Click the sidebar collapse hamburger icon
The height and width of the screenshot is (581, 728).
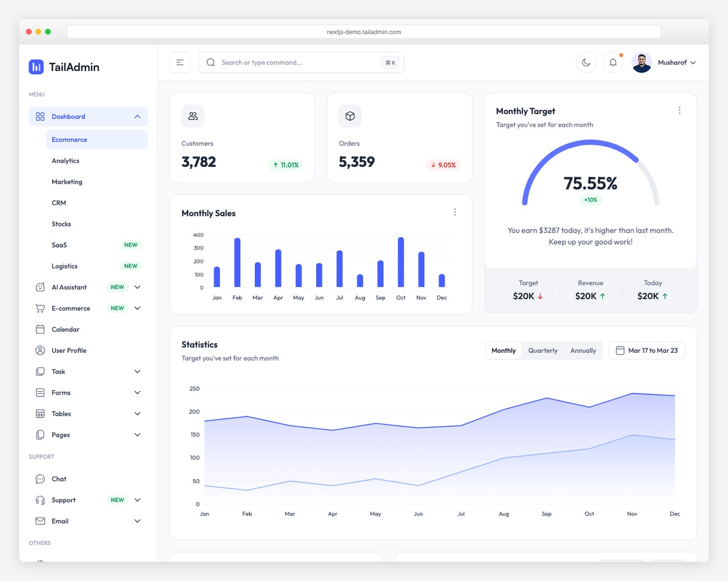click(x=180, y=62)
